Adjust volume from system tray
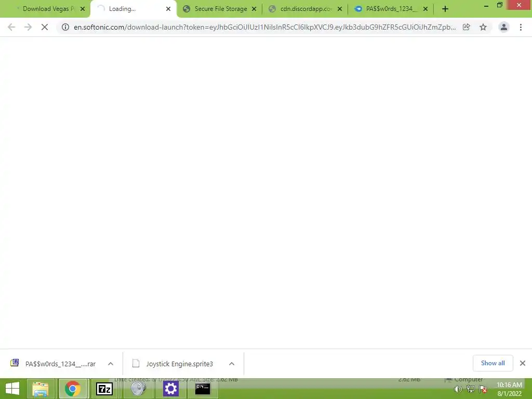Image resolution: width=532 pixels, height=399 pixels. click(458, 390)
